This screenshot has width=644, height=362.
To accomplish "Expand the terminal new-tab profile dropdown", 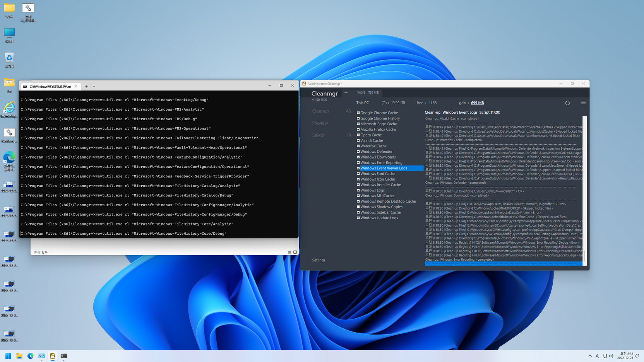I will [94, 86].
